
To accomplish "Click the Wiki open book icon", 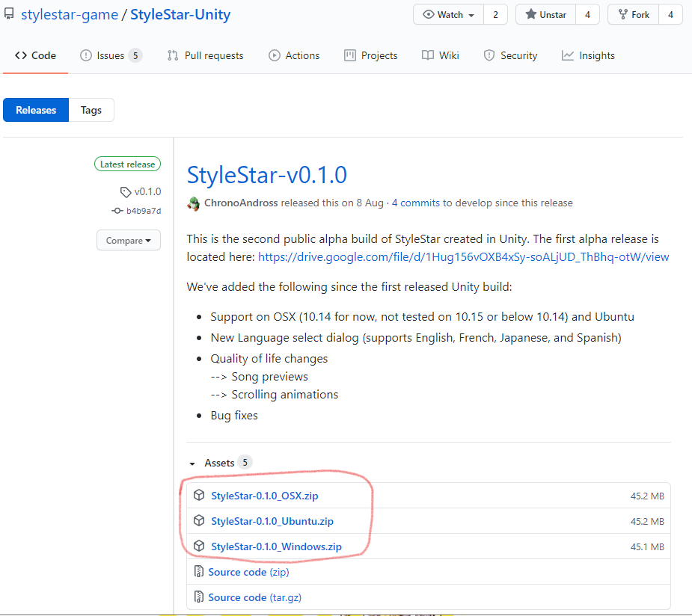I will pos(428,55).
